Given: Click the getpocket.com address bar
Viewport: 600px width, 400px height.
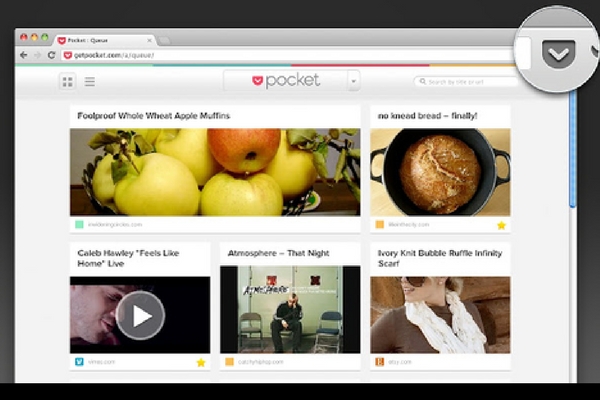Looking at the screenshot, I should pyautogui.click(x=287, y=56).
